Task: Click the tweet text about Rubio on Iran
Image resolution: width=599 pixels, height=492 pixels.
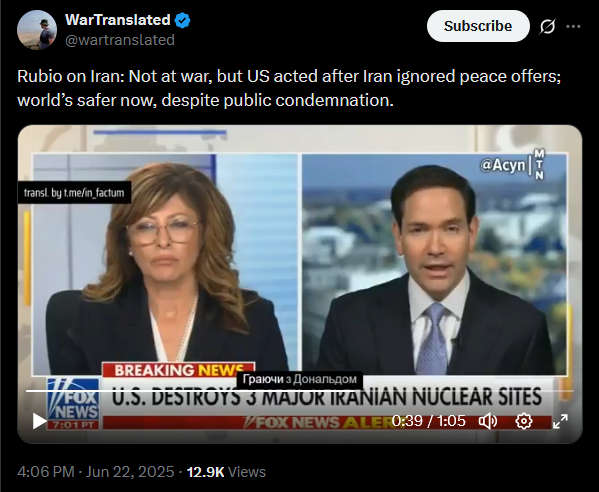Action: click(x=289, y=88)
